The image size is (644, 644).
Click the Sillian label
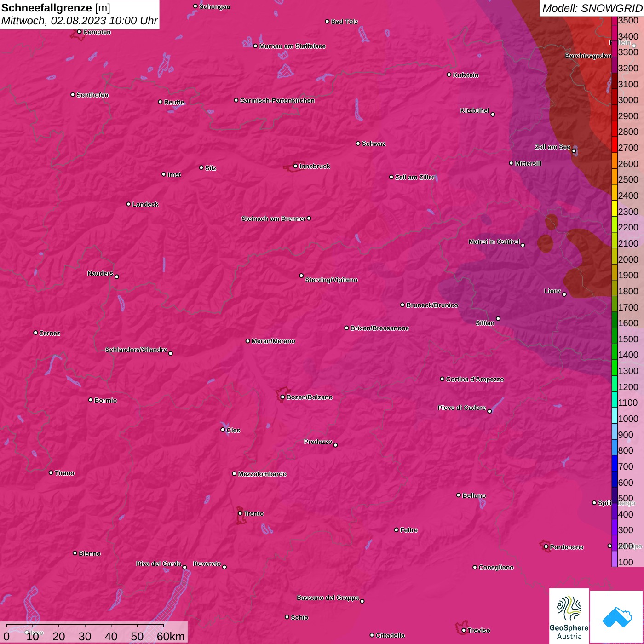click(x=485, y=323)
